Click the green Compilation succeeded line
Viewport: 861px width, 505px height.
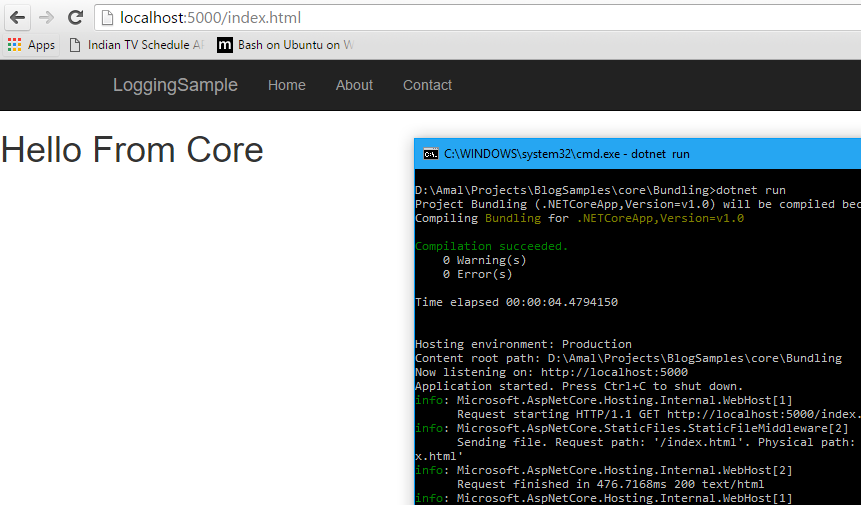pyautogui.click(x=491, y=246)
